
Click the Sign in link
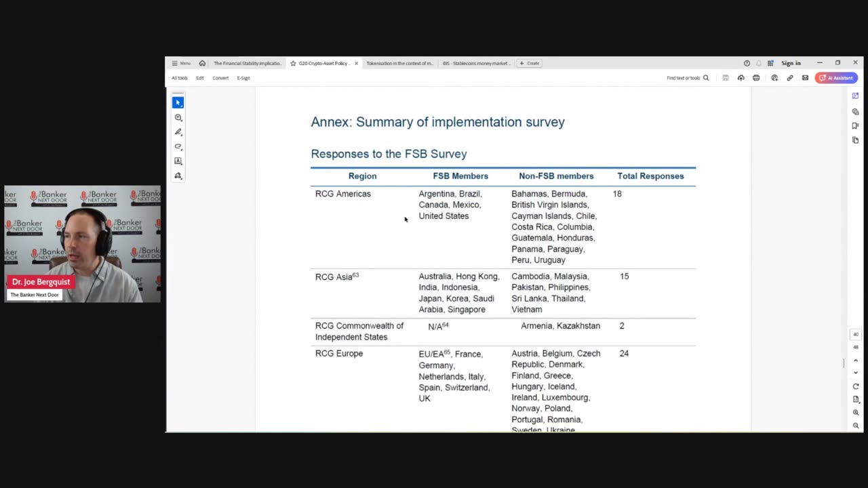pyautogui.click(x=791, y=63)
